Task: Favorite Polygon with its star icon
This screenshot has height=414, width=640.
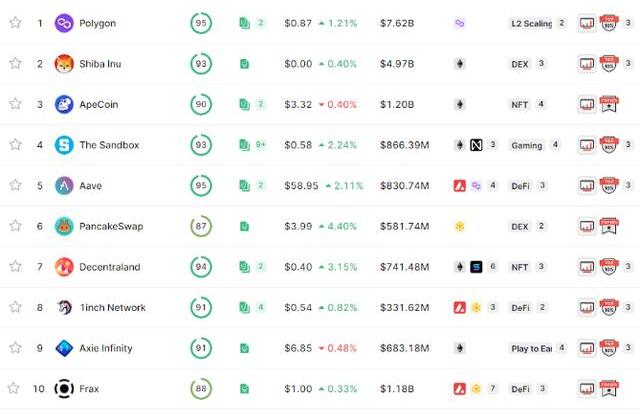Action: (x=15, y=22)
